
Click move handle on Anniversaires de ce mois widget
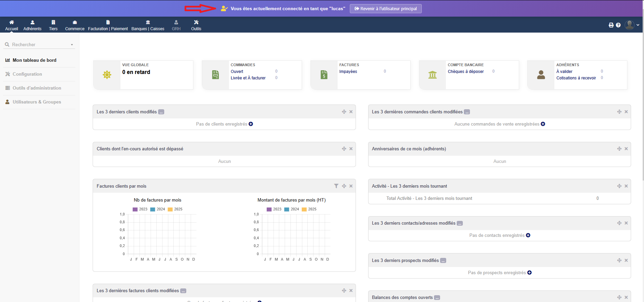tap(619, 149)
